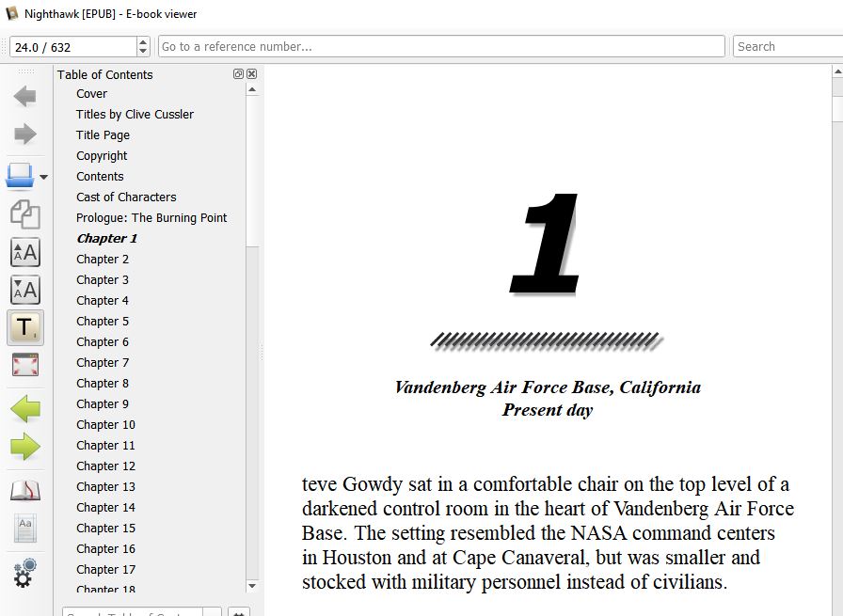Open Cover in Table of Contents

[91, 93]
